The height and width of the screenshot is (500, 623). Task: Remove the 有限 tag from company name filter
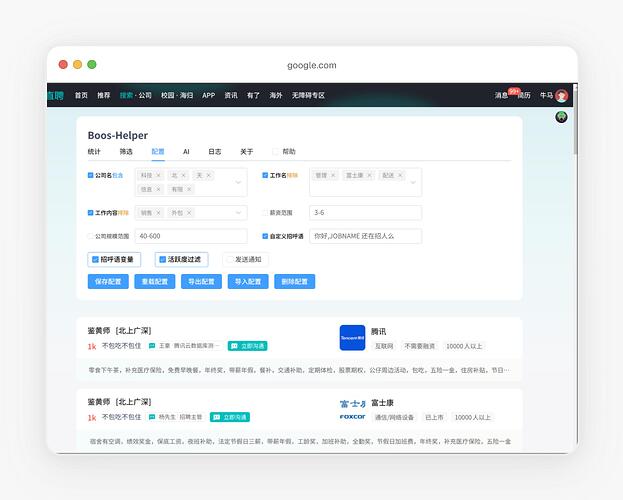point(189,189)
